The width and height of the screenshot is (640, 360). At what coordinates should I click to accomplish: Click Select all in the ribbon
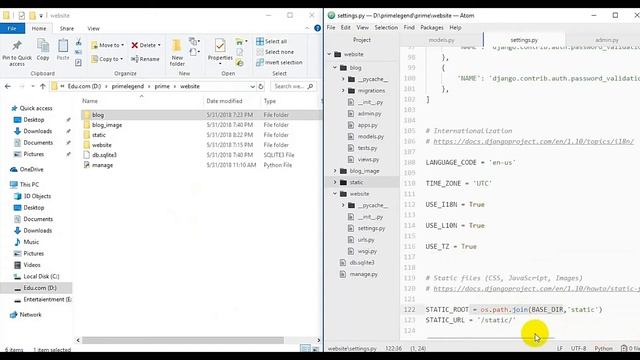[x=271, y=41]
